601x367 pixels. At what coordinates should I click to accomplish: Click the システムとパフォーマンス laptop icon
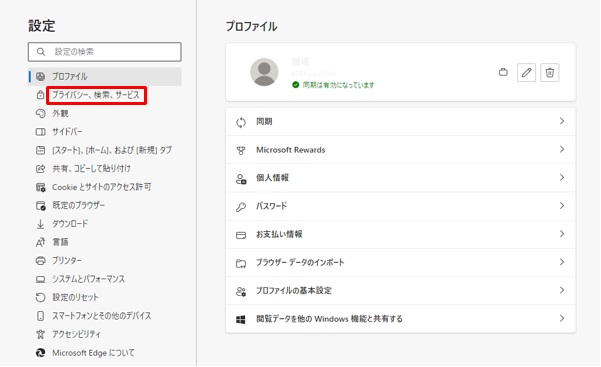40,279
